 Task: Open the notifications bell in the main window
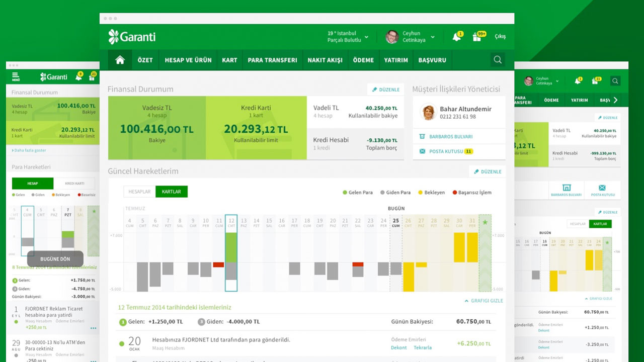point(457,37)
